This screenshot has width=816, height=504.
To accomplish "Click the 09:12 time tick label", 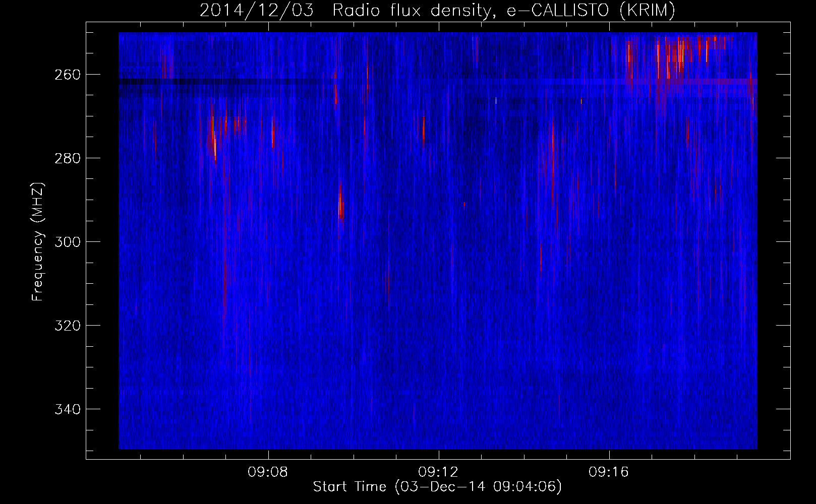I will pyautogui.click(x=438, y=472).
